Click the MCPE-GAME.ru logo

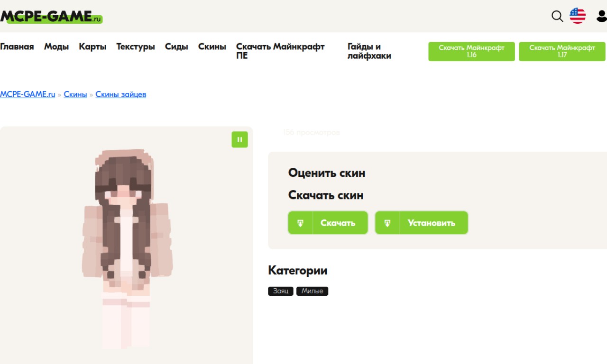click(51, 17)
